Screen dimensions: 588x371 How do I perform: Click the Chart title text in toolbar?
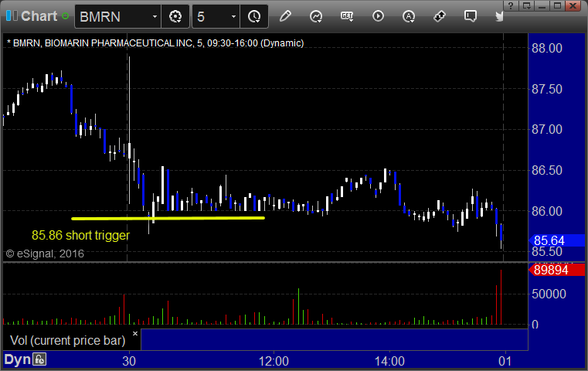pos(39,16)
